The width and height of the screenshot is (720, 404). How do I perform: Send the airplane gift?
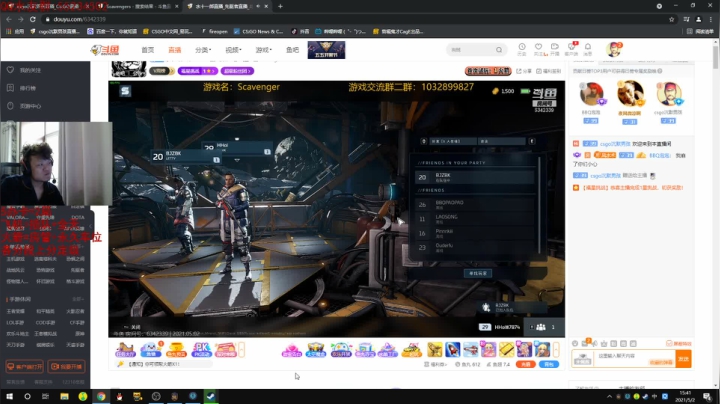click(470, 350)
